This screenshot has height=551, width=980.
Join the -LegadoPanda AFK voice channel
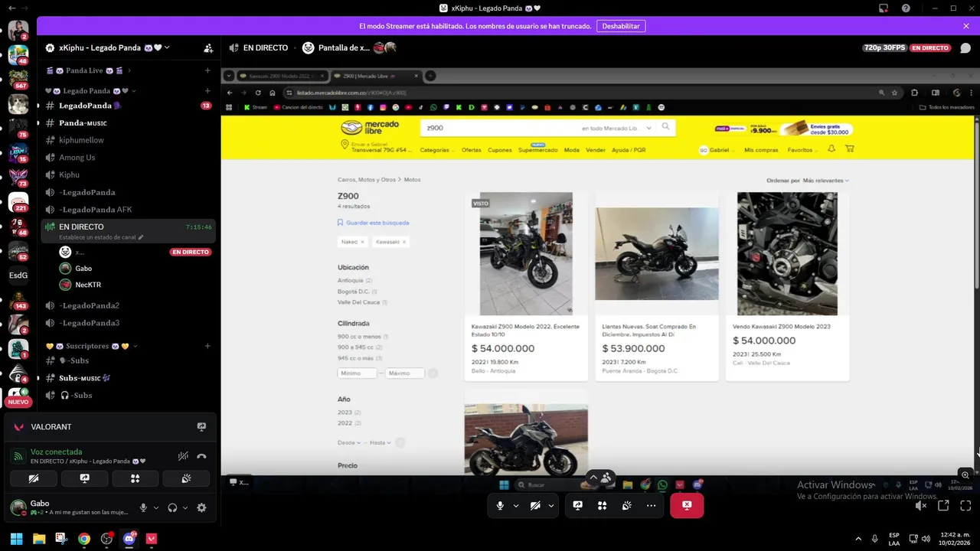(128, 210)
